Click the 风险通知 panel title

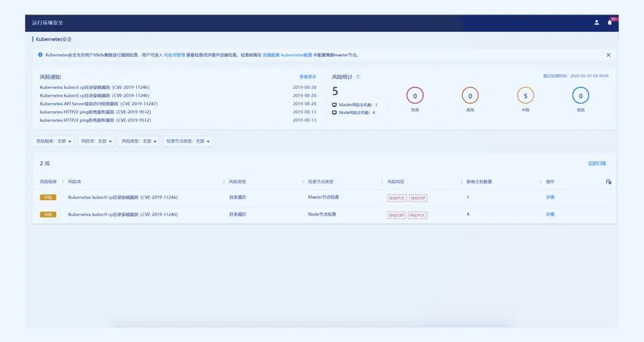50,77
